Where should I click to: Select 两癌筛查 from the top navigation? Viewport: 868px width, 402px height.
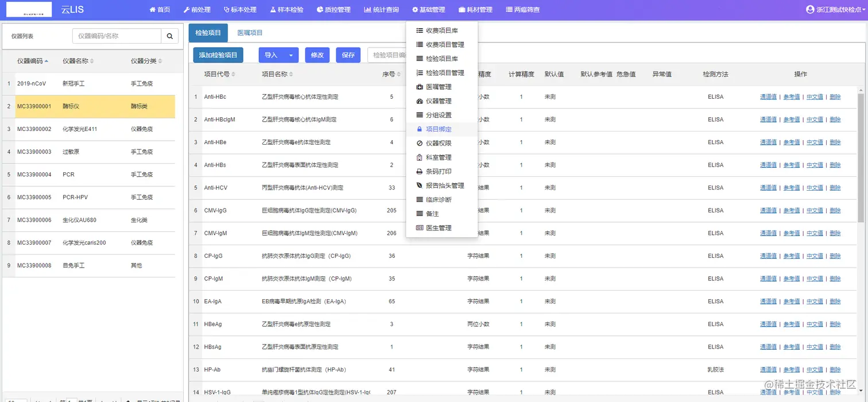click(522, 9)
